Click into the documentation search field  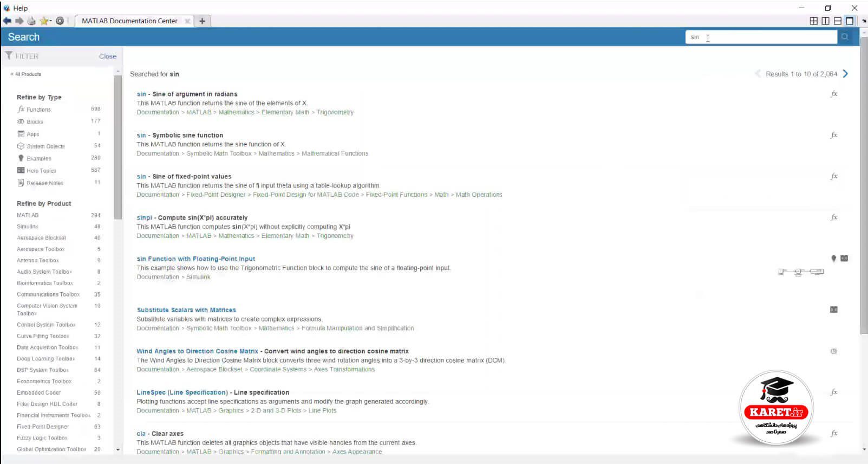[x=761, y=37]
